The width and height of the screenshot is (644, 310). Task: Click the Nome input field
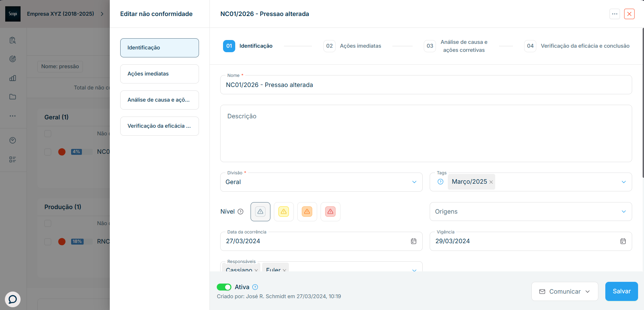(426, 85)
